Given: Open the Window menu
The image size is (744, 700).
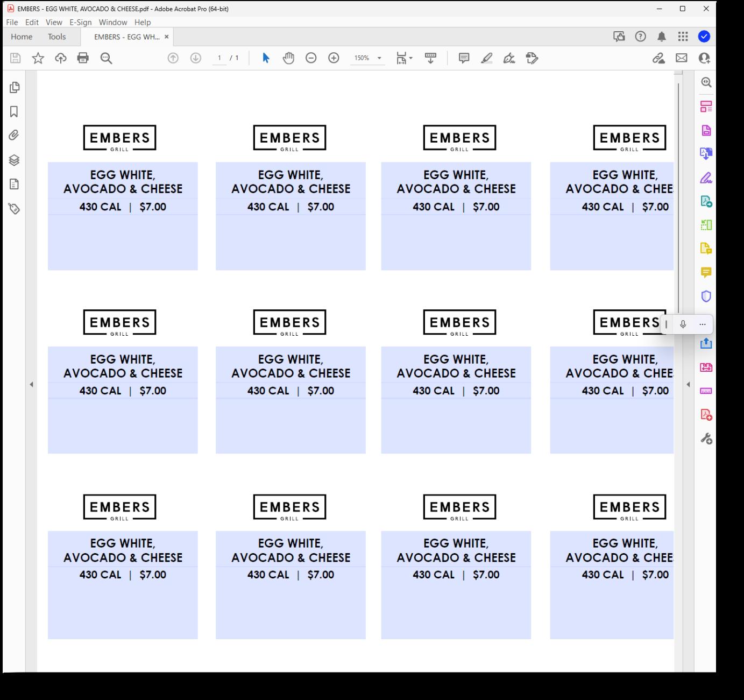Looking at the screenshot, I should (x=113, y=22).
